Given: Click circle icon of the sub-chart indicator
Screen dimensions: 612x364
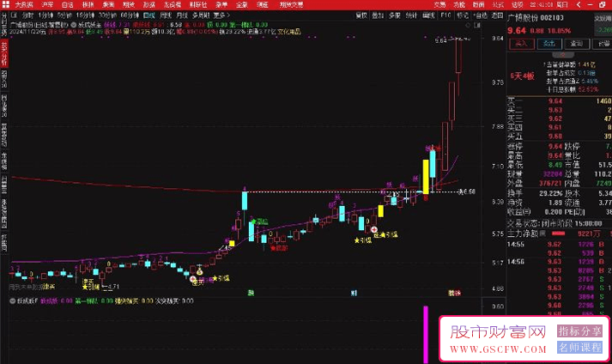Looking at the screenshot, I should [x=13, y=301].
